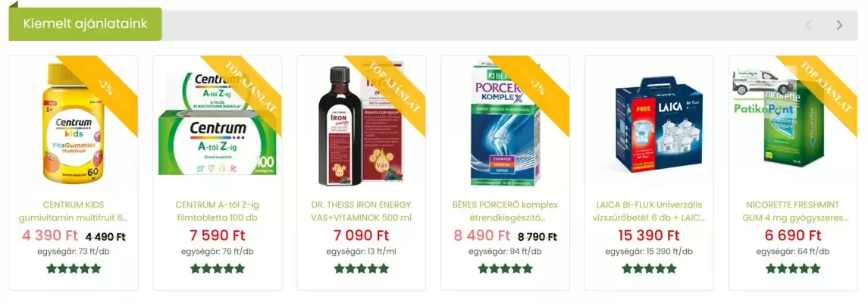Open the NICORETTE FRESHMINT GUM title link

[793, 211]
